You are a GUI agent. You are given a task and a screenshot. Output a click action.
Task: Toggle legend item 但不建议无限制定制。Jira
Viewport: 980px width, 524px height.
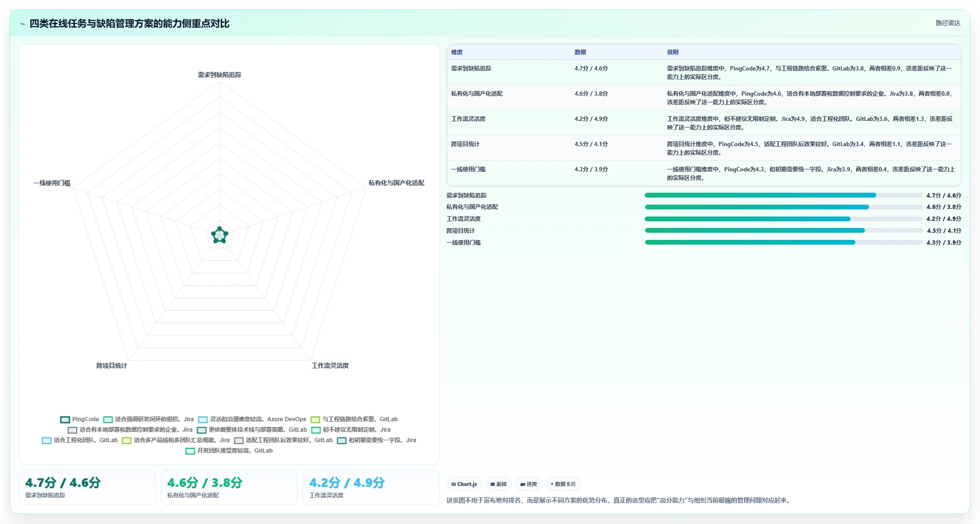(351, 430)
